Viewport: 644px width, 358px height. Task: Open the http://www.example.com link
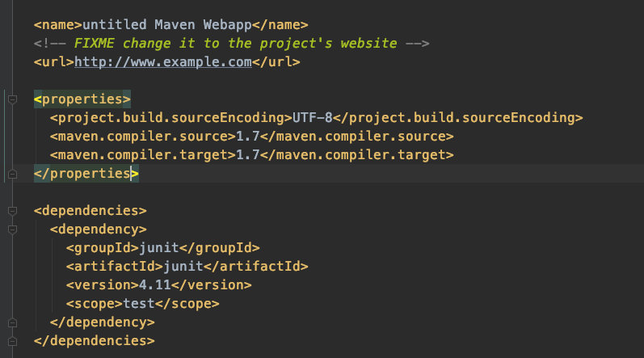pyautogui.click(x=163, y=61)
